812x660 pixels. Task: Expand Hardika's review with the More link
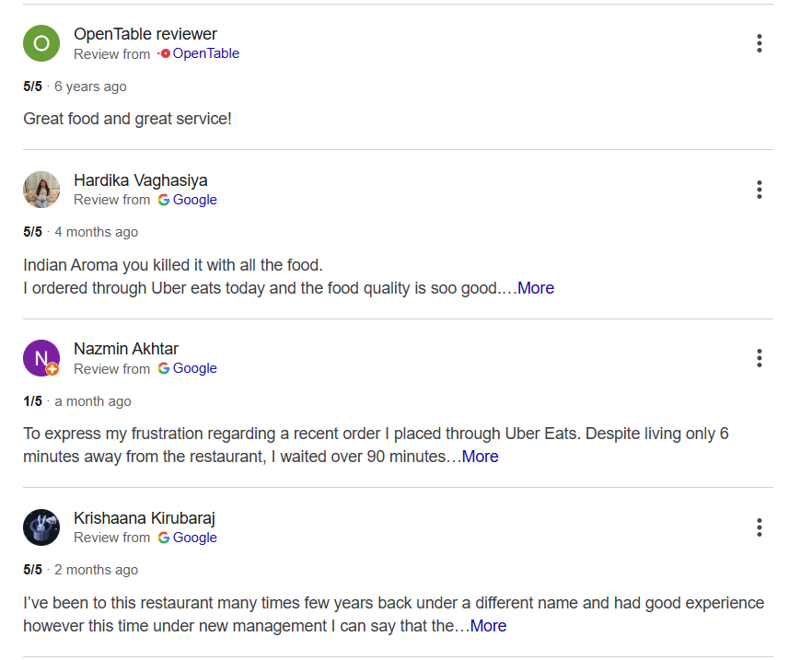point(536,288)
